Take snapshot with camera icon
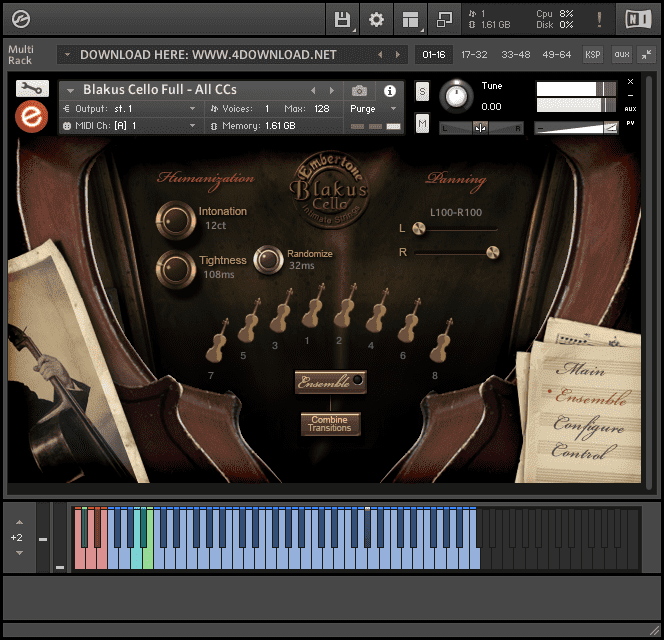Image resolution: width=664 pixels, height=640 pixels. tap(359, 91)
